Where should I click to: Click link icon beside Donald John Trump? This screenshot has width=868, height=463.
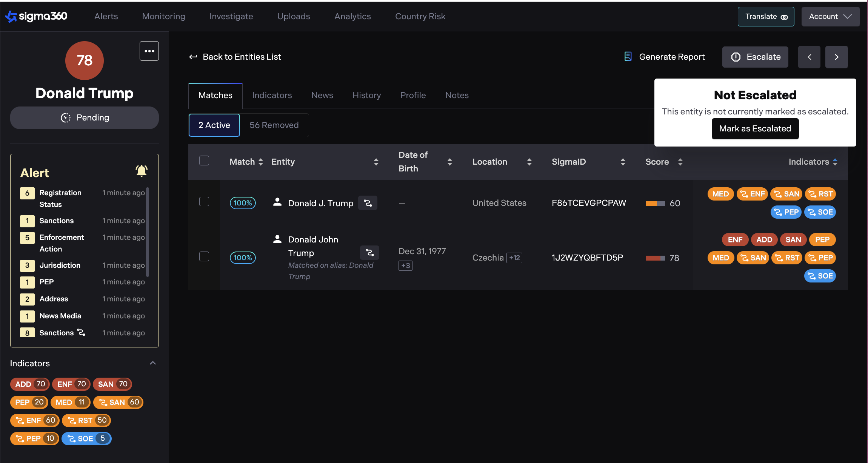click(369, 253)
